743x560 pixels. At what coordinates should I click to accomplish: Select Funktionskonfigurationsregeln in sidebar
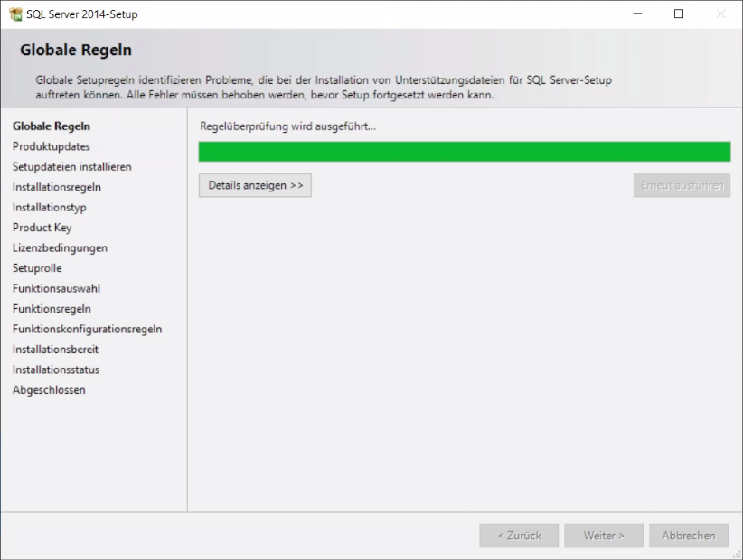tap(88, 329)
